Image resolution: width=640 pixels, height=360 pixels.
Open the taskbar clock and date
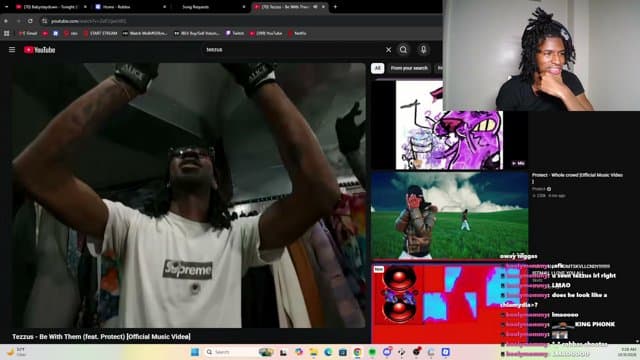tap(627, 352)
